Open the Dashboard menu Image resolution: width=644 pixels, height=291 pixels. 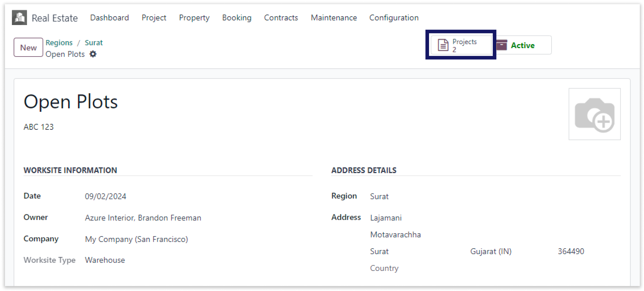[x=109, y=18]
